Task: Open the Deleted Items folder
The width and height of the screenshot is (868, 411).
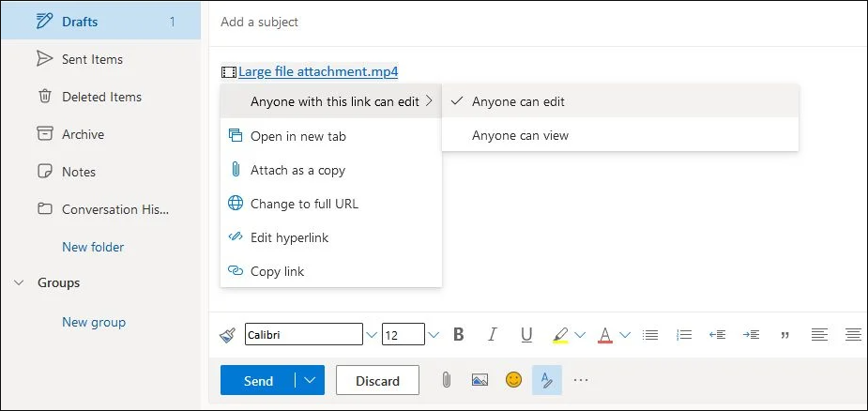Action: pos(100,97)
